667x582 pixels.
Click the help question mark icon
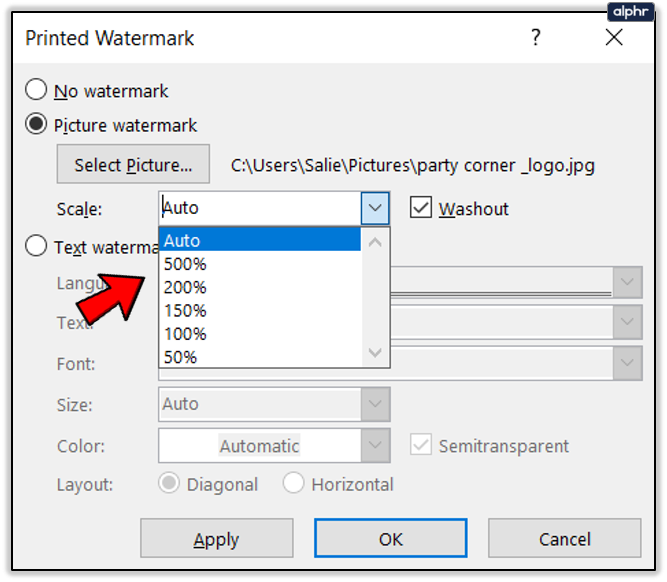pyautogui.click(x=536, y=38)
